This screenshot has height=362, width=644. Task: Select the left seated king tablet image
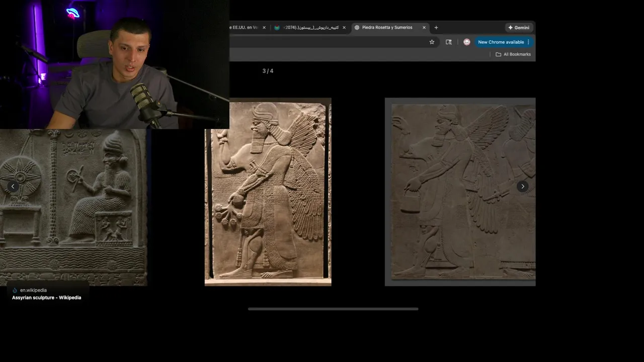(x=73, y=207)
